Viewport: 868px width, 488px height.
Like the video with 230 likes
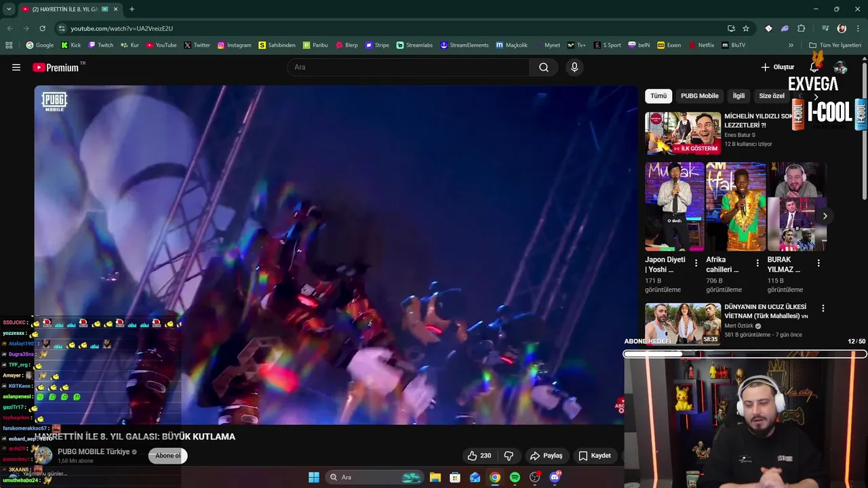point(479,455)
